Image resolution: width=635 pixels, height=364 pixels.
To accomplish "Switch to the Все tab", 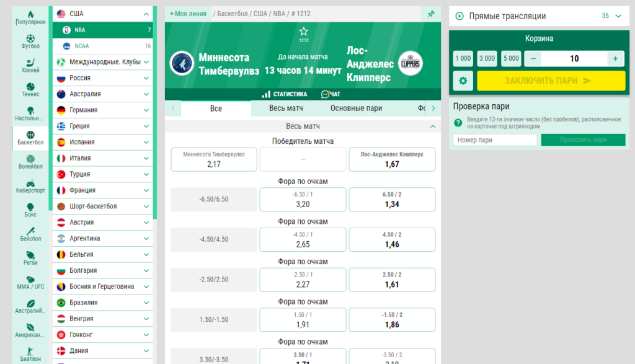I will [216, 109].
